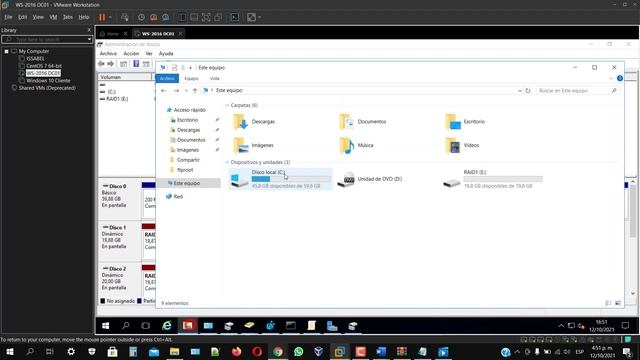Open the Música folder
The width and height of the screenshot is (640, 360).
click(x=356, y=145)
